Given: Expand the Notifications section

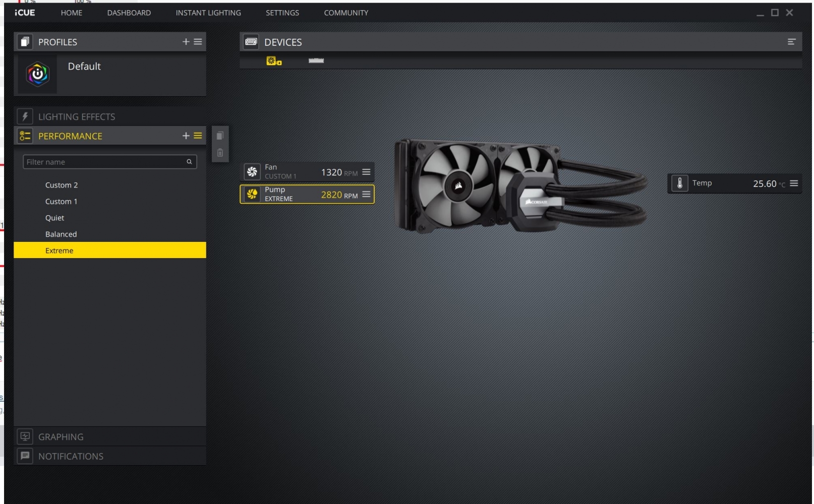Looking at the screenshot, I should tap(110, 456).
